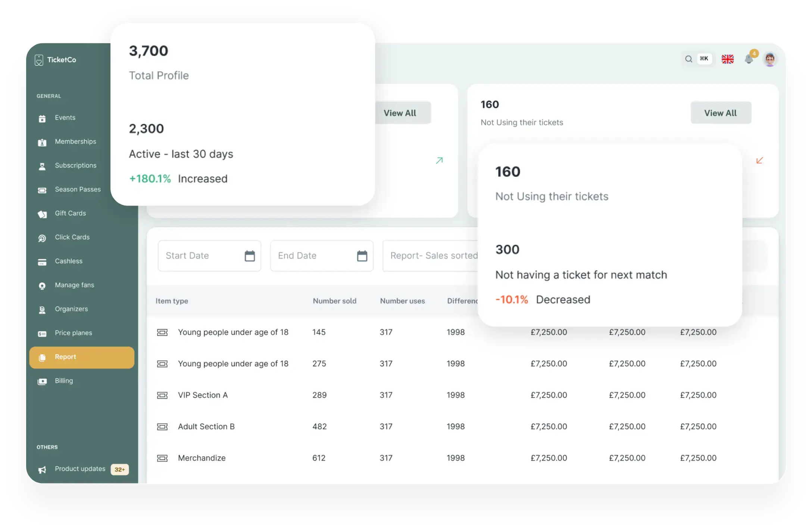Open Gift Cards section

coord(70,213)
